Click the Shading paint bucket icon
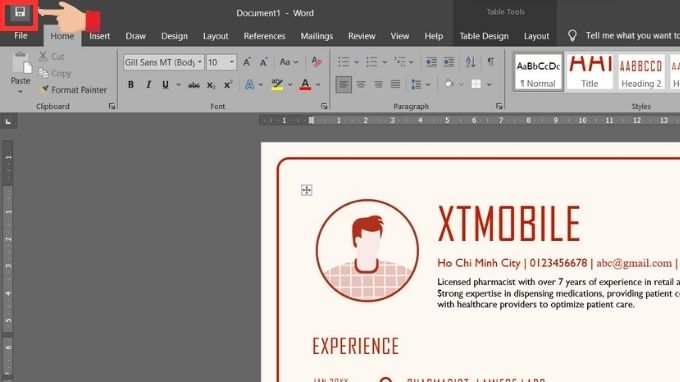The height and width of the screenshot is (382, 680). click(449, 85)
